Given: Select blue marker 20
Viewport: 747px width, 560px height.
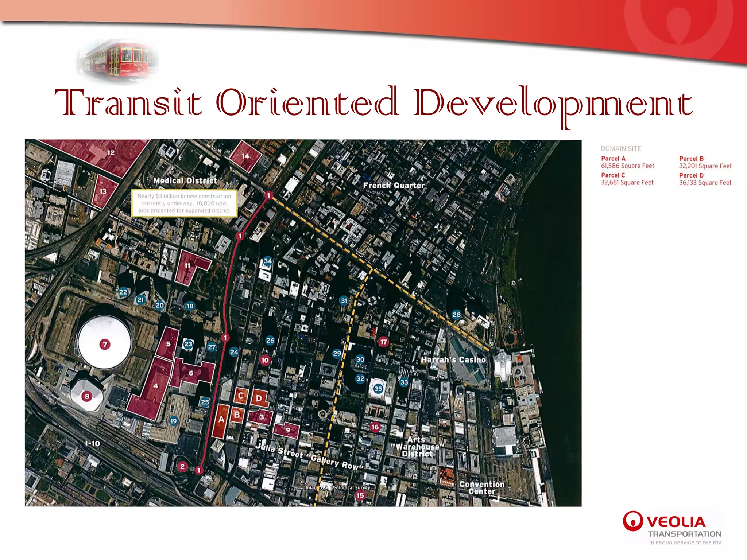Looking at the screenshot, I should (x=160, y=306).
